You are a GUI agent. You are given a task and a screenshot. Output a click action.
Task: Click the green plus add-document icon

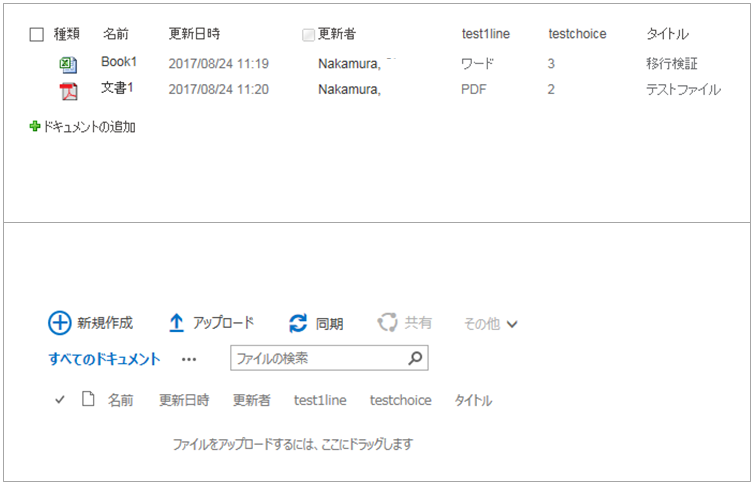coord(35,127)
